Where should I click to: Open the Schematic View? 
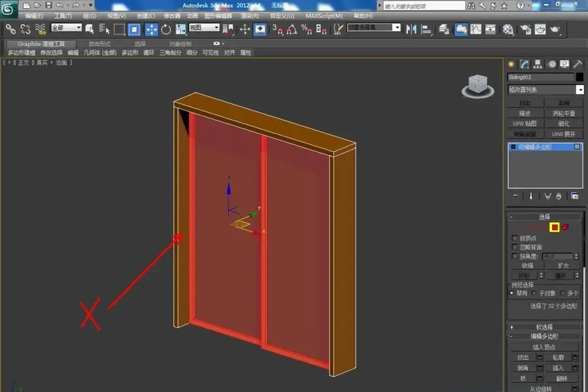click(x=490, y=29)
